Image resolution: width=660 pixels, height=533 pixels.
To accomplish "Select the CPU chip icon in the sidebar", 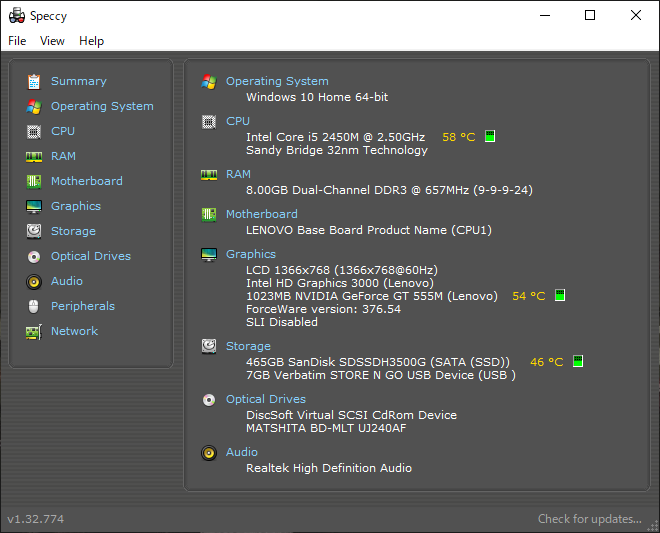I will 34,131.
